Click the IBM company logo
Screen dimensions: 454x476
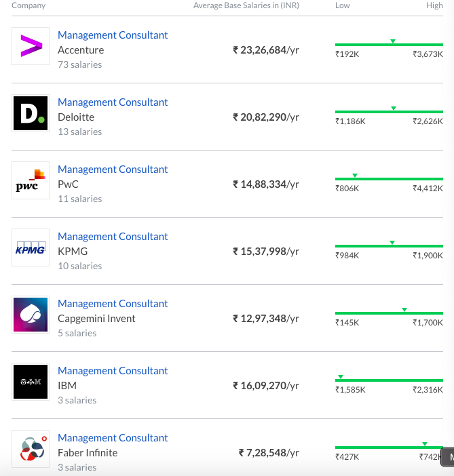(x=31, y=382)
